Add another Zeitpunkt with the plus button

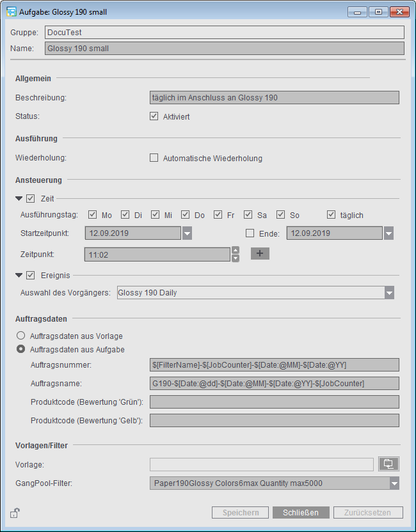coord(260,253)
